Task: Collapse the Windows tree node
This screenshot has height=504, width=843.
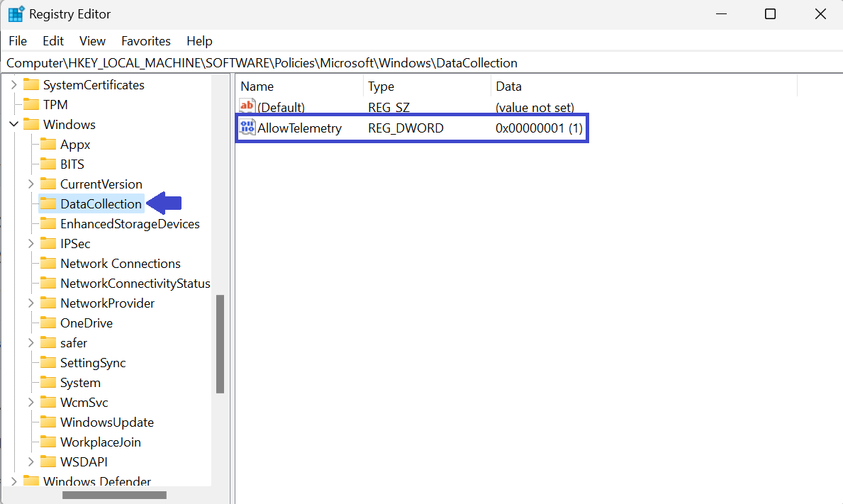Action: 13,125
